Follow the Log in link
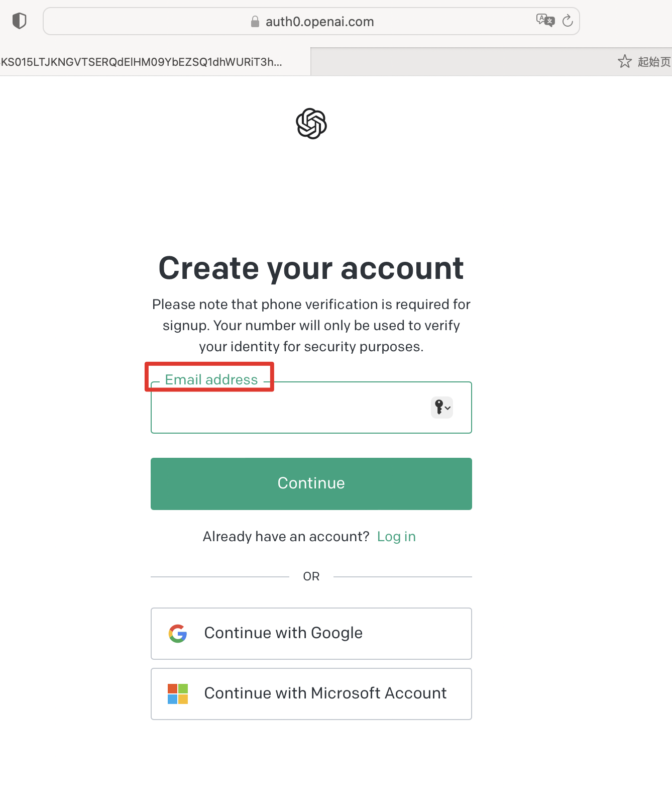The width and height of the screenshot is (672, 807). (396, 537)
